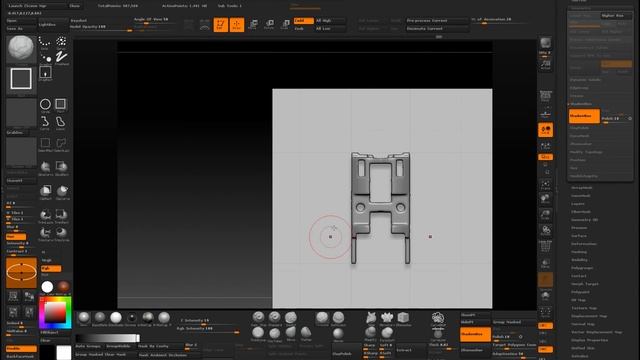Expand the Surface subpalette

[579, 236]
